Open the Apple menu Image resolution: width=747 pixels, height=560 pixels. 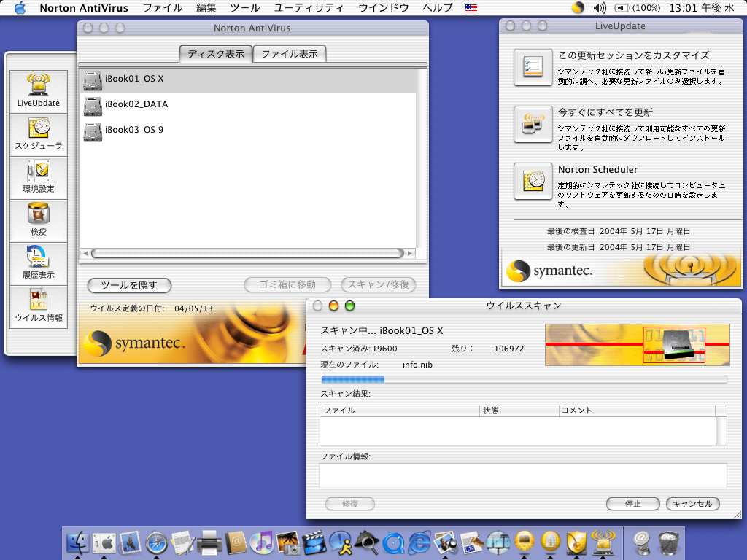[20, 7]
